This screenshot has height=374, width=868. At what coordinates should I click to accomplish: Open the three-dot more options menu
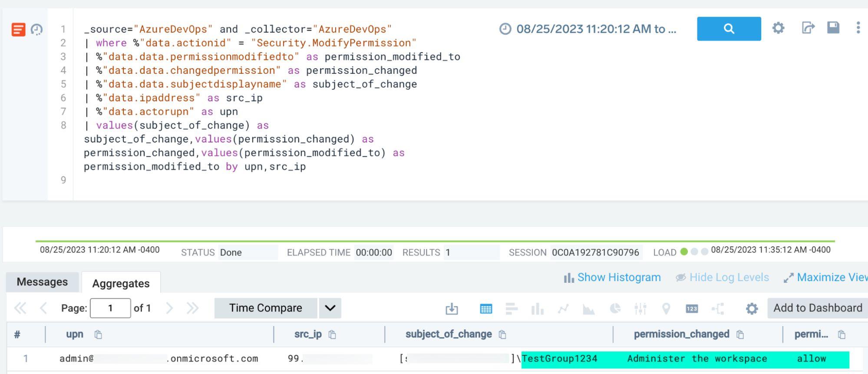click(x=858, y=28)
